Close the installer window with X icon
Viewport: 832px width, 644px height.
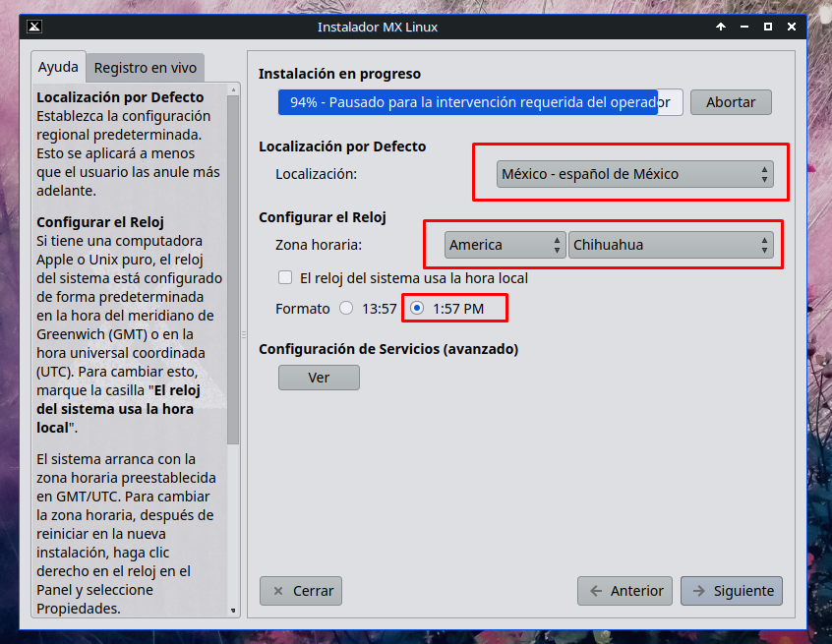(792, 27)
